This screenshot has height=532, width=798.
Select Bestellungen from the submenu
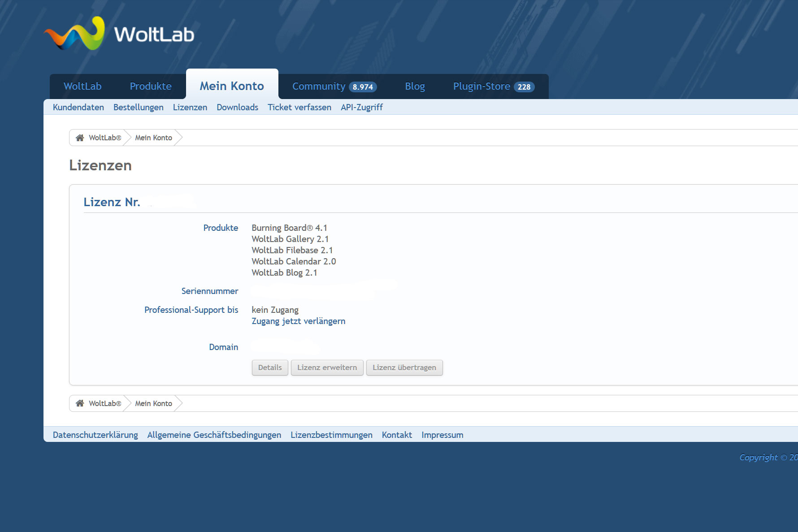(x=138, y=107)
